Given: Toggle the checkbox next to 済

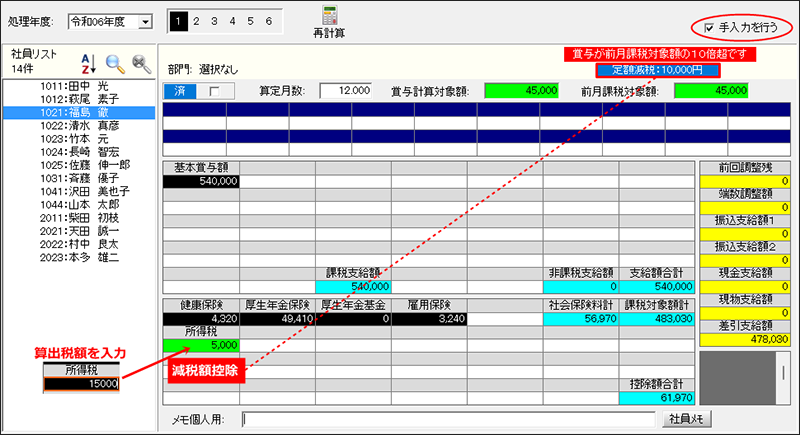Looking at the screenshot, I should pos(214,91).
